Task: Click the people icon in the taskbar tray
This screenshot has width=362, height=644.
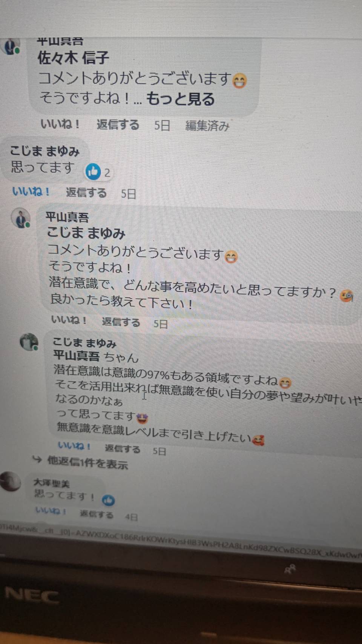Action: click(290, 569)
